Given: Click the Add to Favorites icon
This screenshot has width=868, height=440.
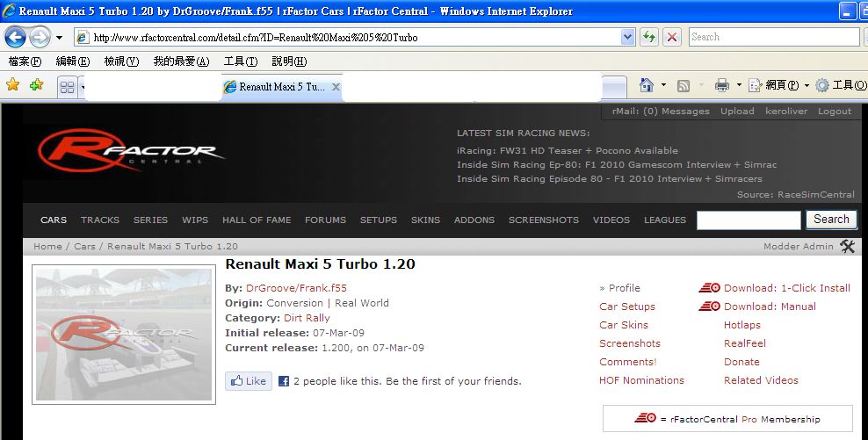Looking at the screenshot, I should coord(36,85).
